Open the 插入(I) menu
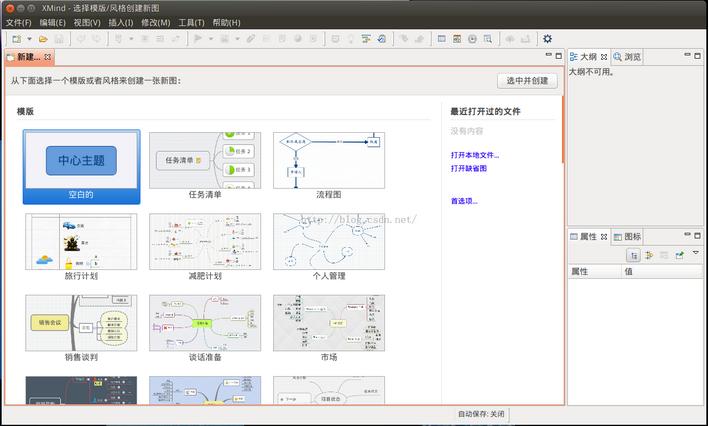This screenshot has width=709, height=426. click(x=121, y=22)
